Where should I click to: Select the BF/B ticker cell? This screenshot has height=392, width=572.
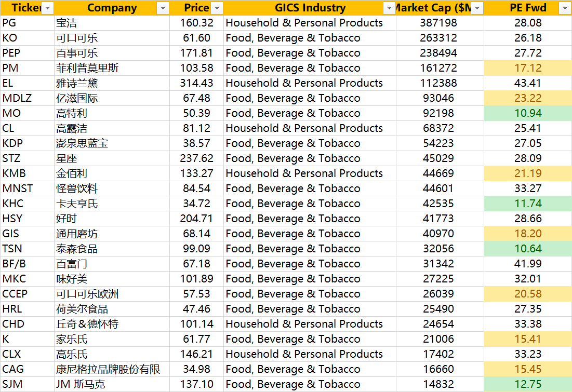(x=28, y=264)
